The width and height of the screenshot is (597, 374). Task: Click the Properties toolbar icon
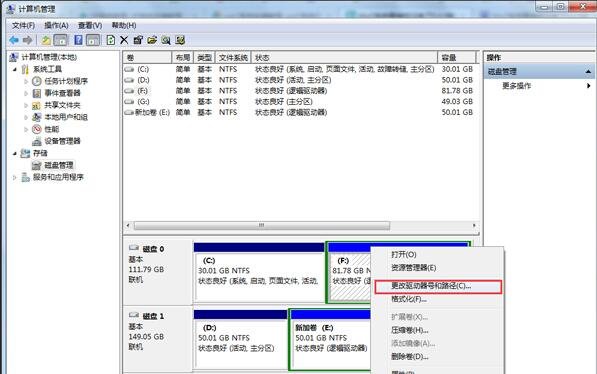(138, 40)
